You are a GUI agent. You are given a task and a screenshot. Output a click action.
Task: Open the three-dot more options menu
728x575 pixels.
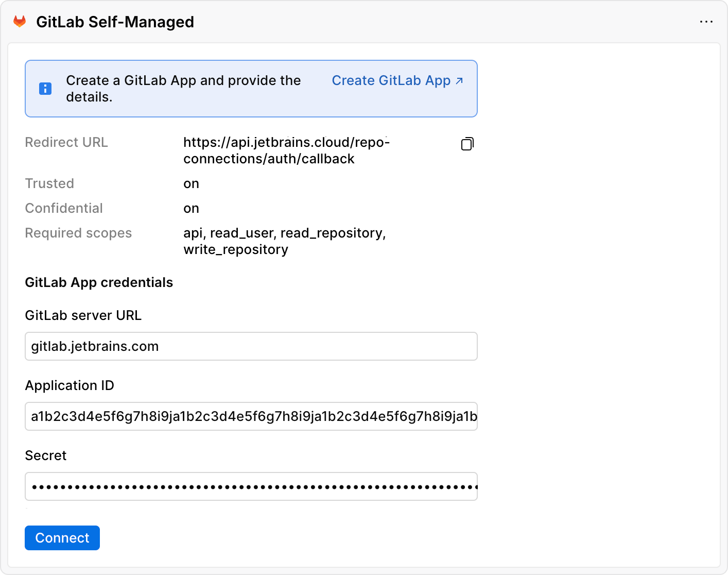(x=706, y=22)
